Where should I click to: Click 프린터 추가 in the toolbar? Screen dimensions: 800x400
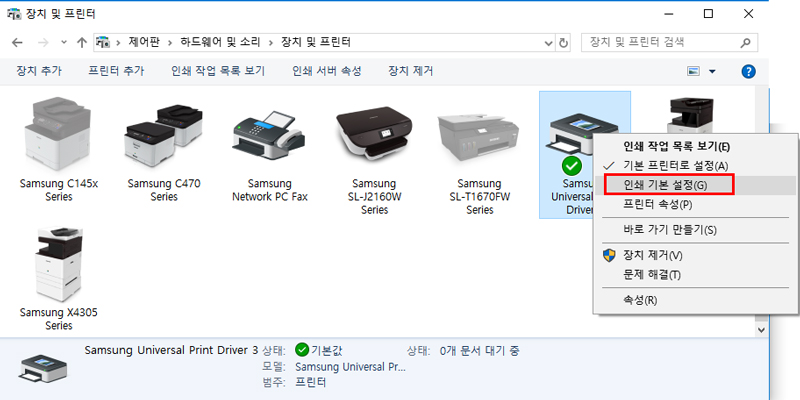click(x=116, y=71)
